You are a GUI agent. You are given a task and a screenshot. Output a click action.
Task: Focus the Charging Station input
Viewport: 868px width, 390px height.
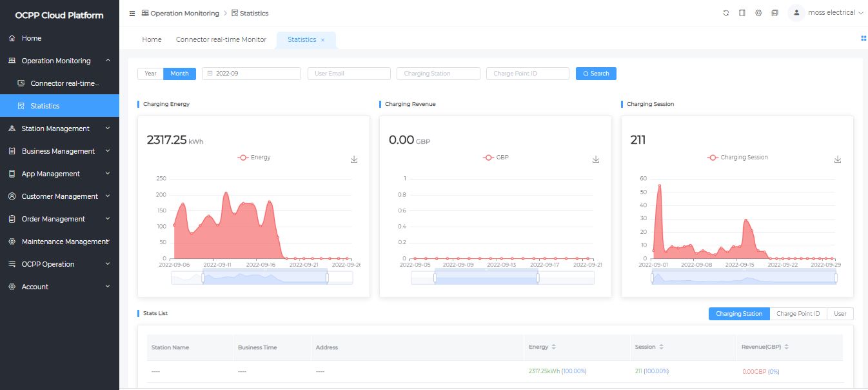pyautogui.click(x=439, y=74)
